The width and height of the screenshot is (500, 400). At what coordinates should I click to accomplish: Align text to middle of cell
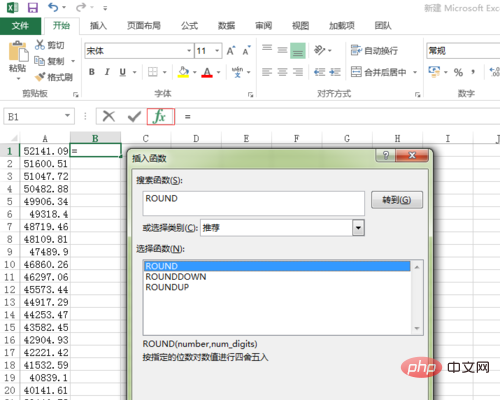click(282, 50)
